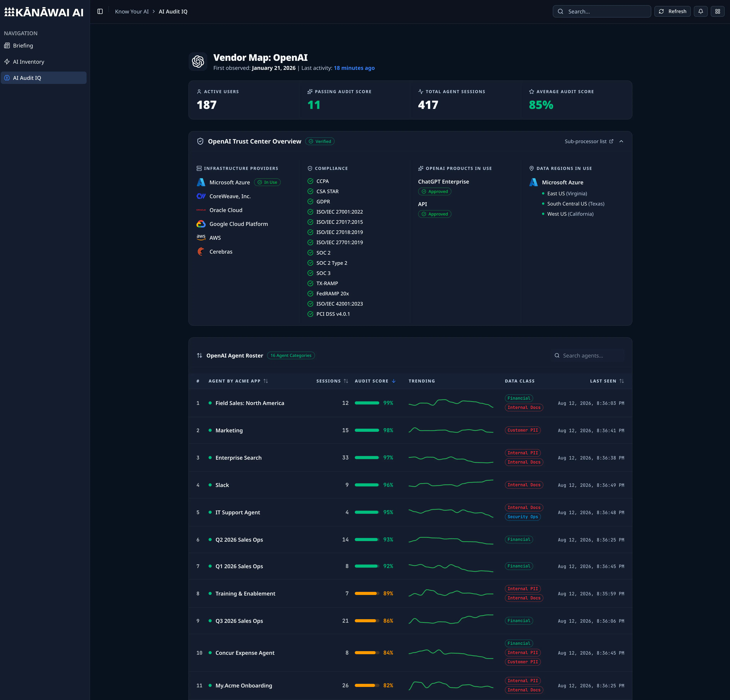Sort the roster by Audit Score
The image size is (730, 700).
(x=375, y=381)
